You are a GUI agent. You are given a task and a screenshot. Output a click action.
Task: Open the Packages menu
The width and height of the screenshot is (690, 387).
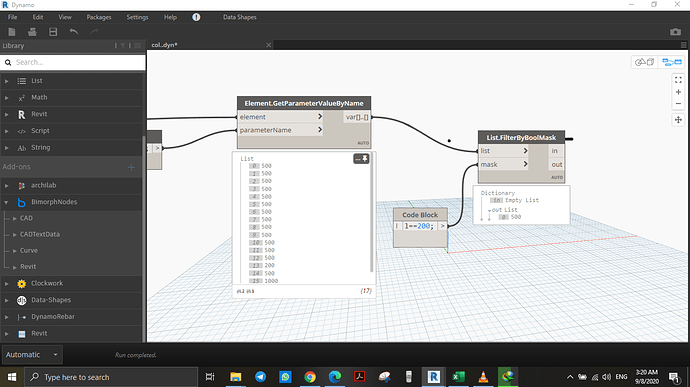coord(99,17)
